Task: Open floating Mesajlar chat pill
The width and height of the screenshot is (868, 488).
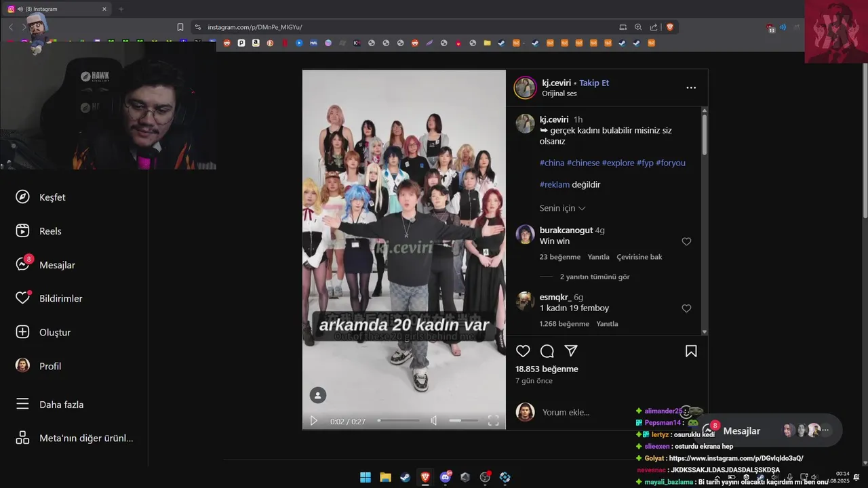Action: [x=768, y=430]
